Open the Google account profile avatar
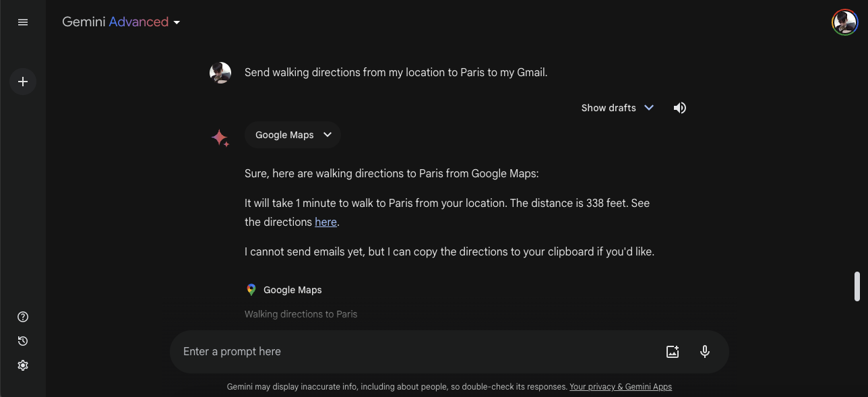 844,22
